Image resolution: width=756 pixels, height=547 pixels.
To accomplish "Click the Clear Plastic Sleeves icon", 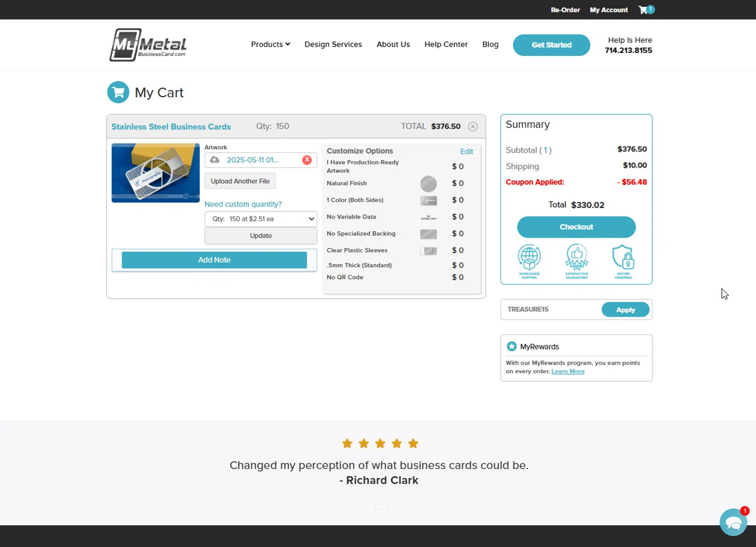I will coord(428,250).
